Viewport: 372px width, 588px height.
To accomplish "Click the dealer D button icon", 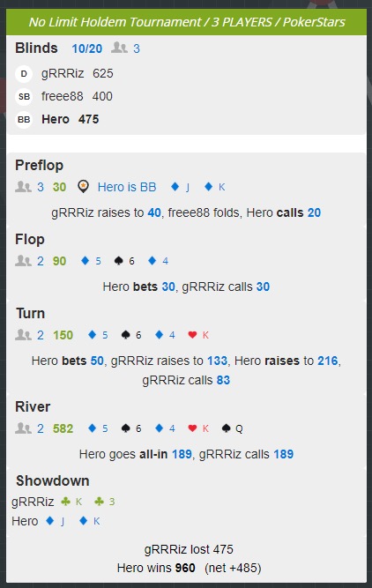I will [24, 73].
